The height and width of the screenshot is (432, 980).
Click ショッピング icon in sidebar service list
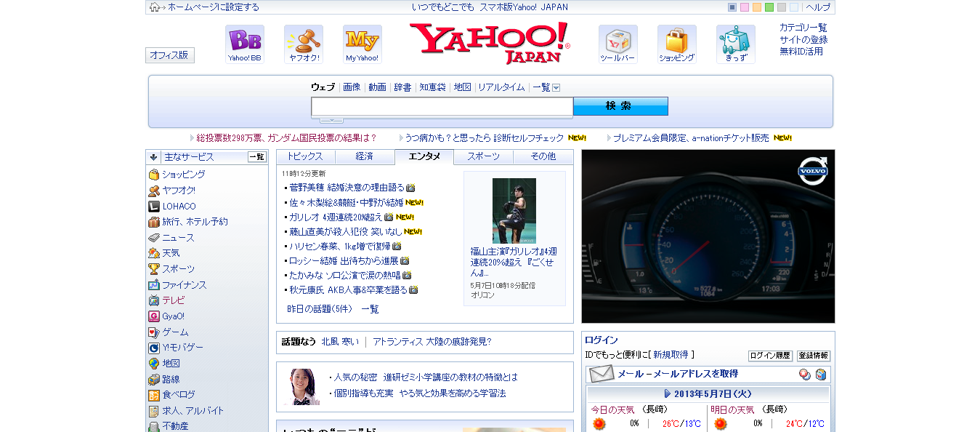154,175
